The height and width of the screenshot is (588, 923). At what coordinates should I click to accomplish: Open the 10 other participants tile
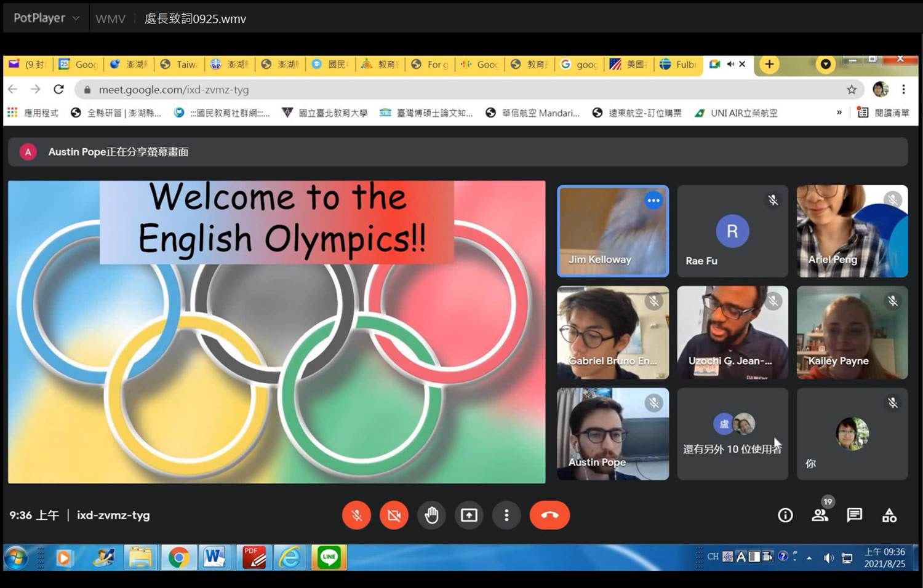coord(732,434)
